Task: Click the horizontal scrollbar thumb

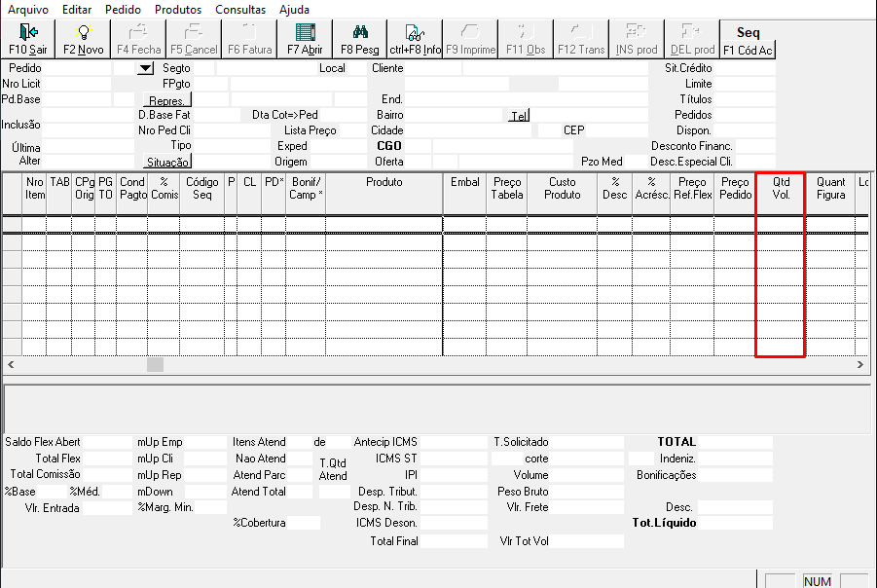Action: pos(155,365)
